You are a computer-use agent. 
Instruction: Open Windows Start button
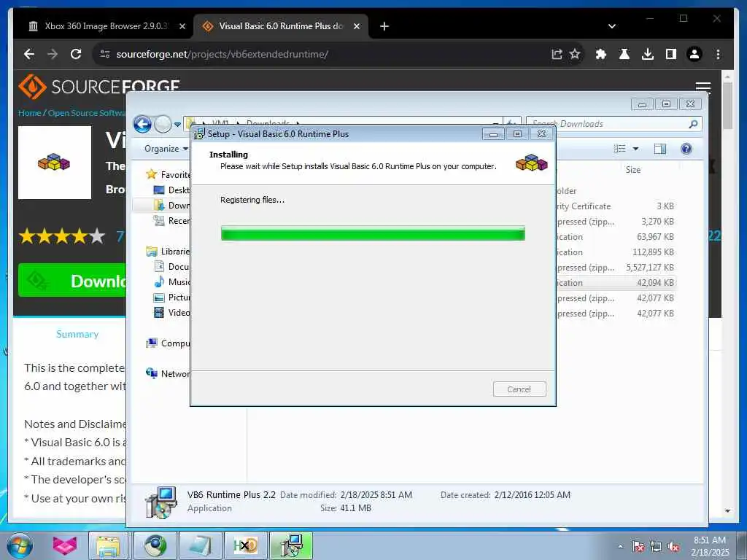[x=19, y=545]
